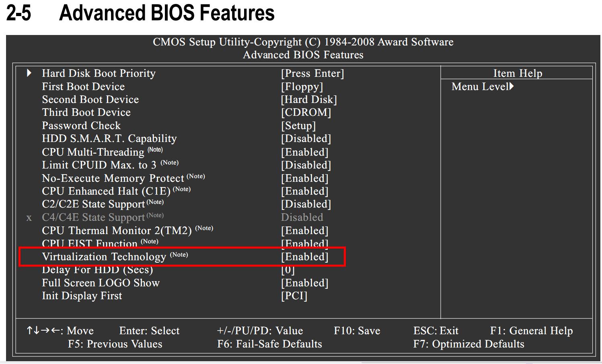Open the Third Boot Device value [CDROM]
The image size is (602, 364).
pos(306,112)
